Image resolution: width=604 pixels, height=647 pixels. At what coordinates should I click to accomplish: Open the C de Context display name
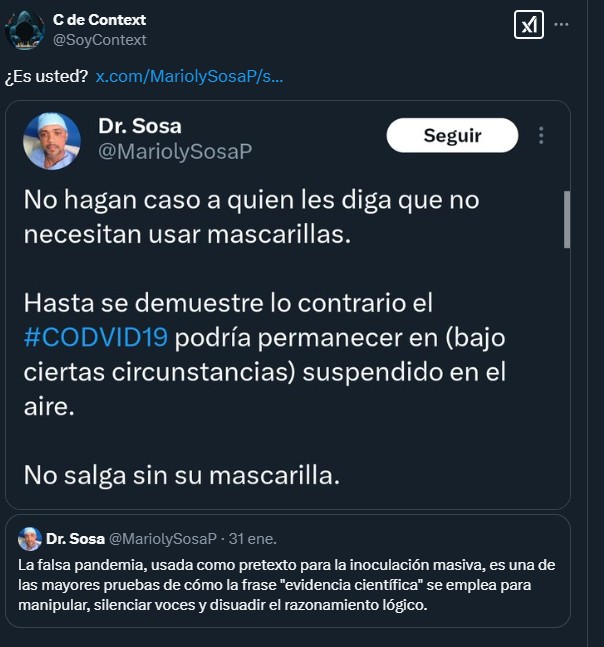click(x=99, y=20)
